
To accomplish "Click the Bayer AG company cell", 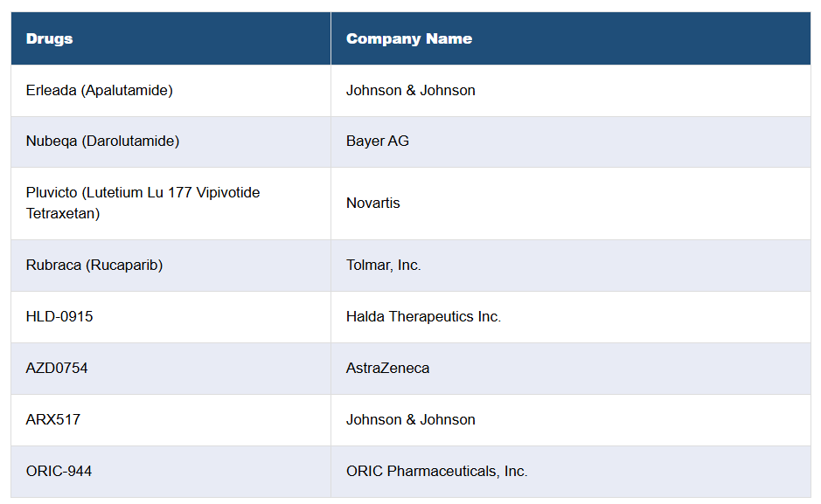I will [x=377, y=141].
